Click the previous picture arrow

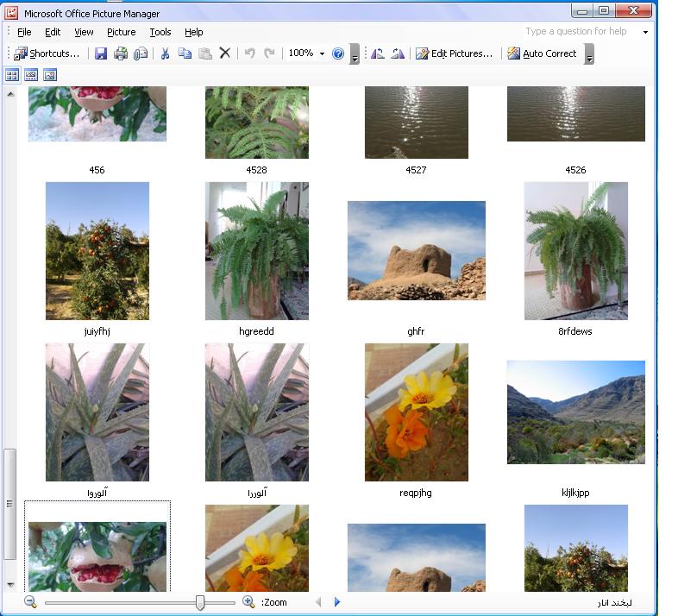point(318,601)
